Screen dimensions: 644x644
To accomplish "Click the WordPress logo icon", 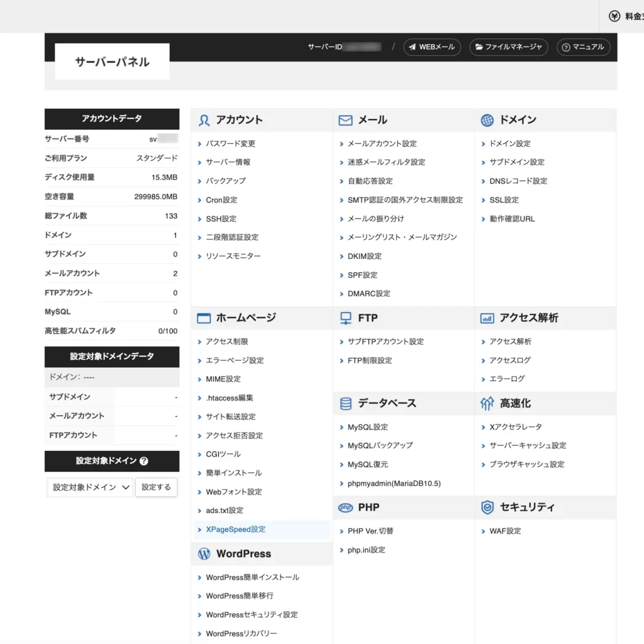I will tap(204, 554).
